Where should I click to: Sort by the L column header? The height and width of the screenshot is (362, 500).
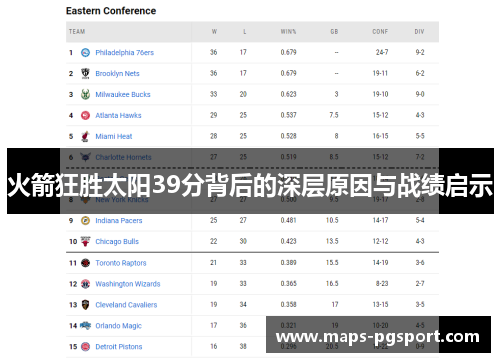[x=244, y=32]
